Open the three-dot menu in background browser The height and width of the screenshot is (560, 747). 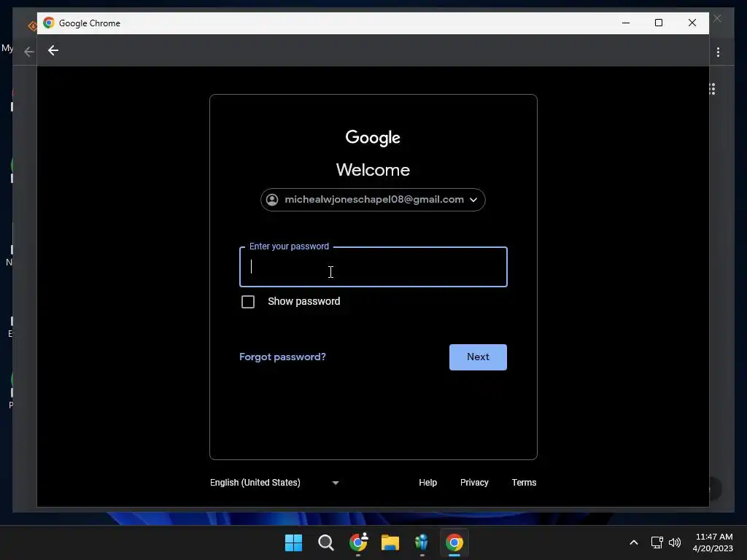click(718, 52)
